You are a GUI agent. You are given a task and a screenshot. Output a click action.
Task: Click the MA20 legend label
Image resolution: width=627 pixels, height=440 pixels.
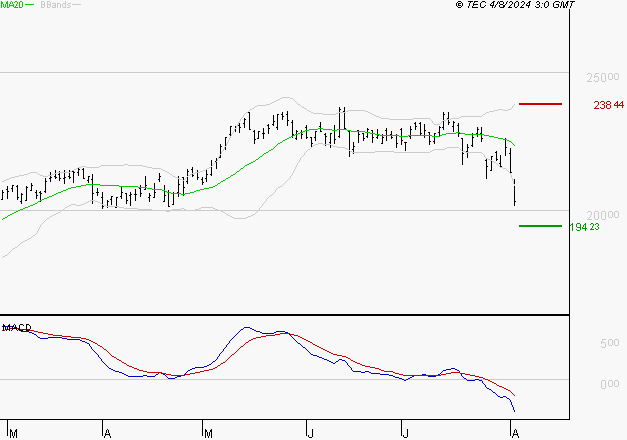[x=12, y=5]
